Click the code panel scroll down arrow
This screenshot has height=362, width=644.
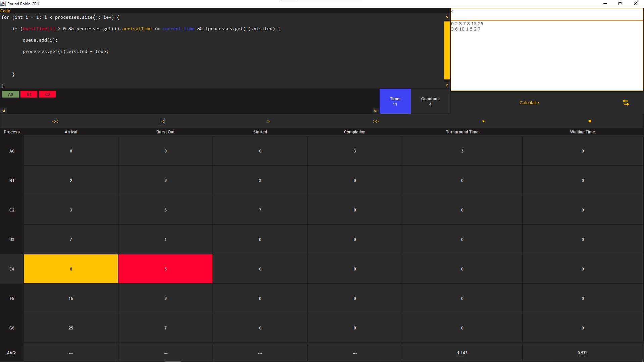tap(447, 85)
